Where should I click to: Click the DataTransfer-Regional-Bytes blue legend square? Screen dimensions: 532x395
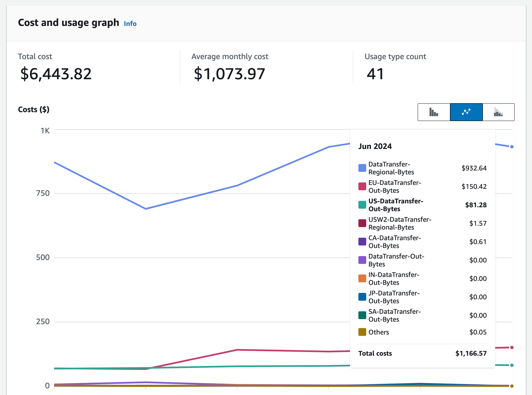[362, 168]
